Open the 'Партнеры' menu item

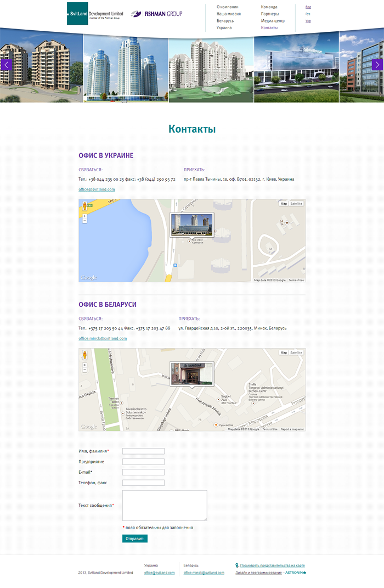pos(270,14)
